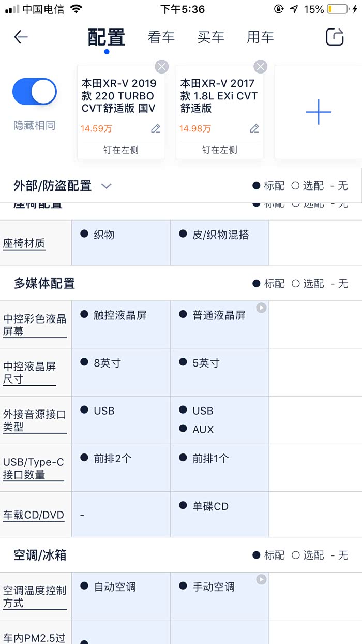Pin XR-V 2019 with 钉在左侧

121,150
